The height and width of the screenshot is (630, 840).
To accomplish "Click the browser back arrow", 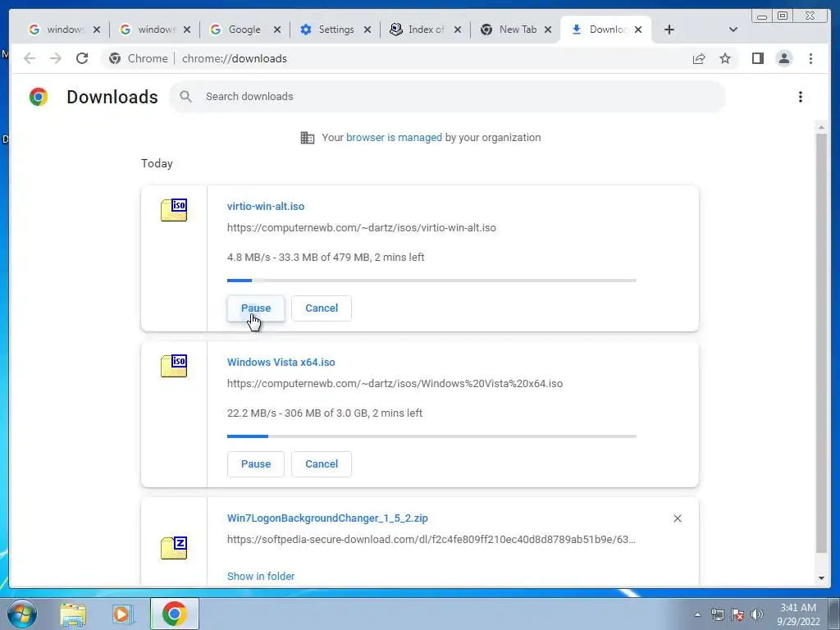I will [x=30, y=58].
